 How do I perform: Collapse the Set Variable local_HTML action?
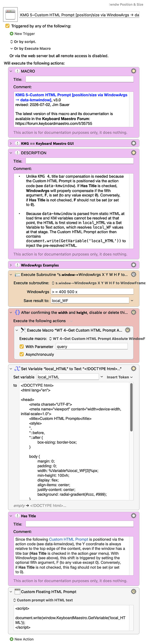point(11,369)
